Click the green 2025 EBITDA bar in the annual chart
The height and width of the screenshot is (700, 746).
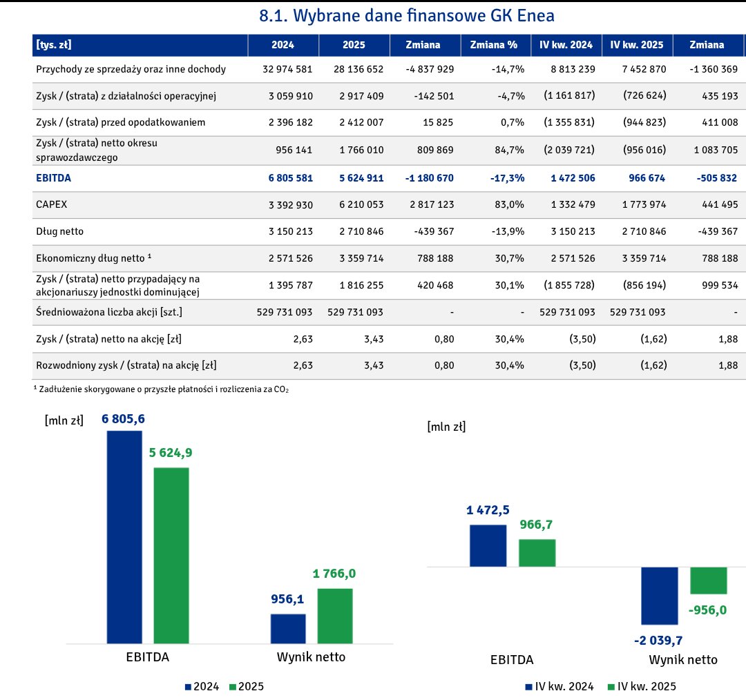coord(171,556)
